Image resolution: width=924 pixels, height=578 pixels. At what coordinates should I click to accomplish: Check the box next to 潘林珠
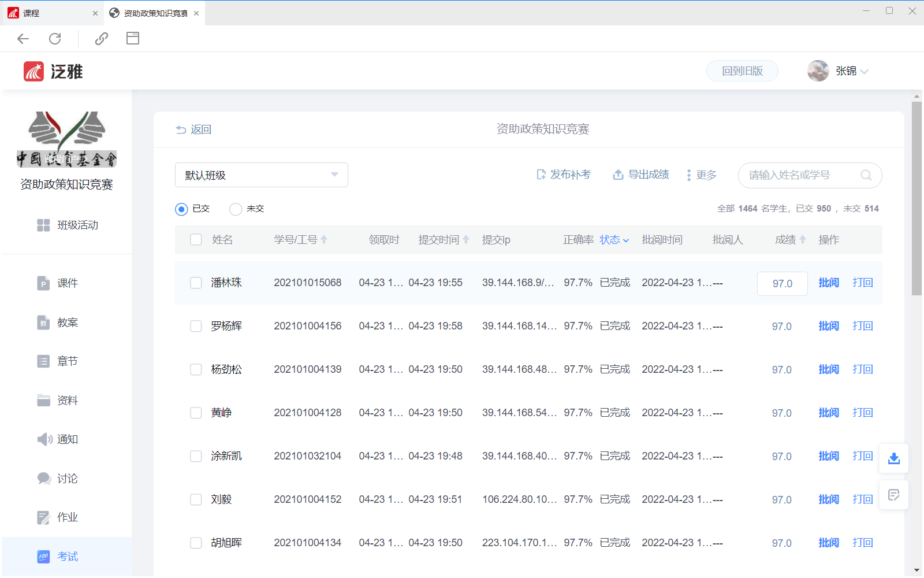point(196,283)
